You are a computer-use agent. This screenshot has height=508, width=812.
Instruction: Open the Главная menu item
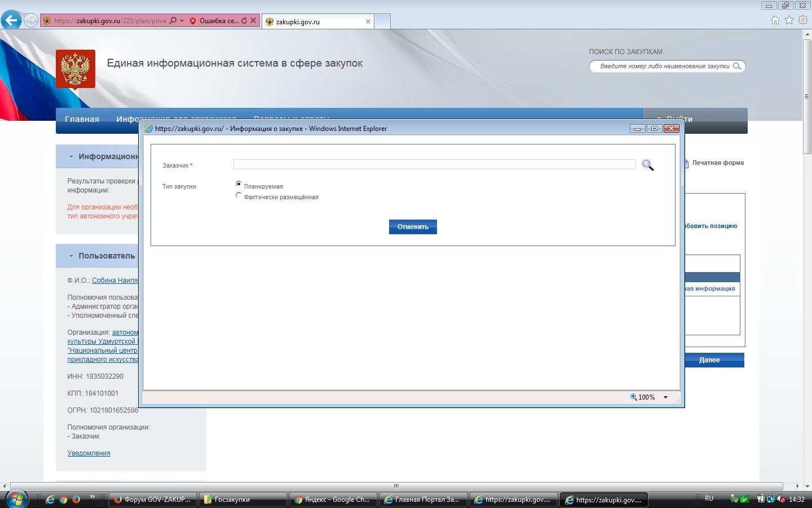pyautogui.click(x=82, y=119)
